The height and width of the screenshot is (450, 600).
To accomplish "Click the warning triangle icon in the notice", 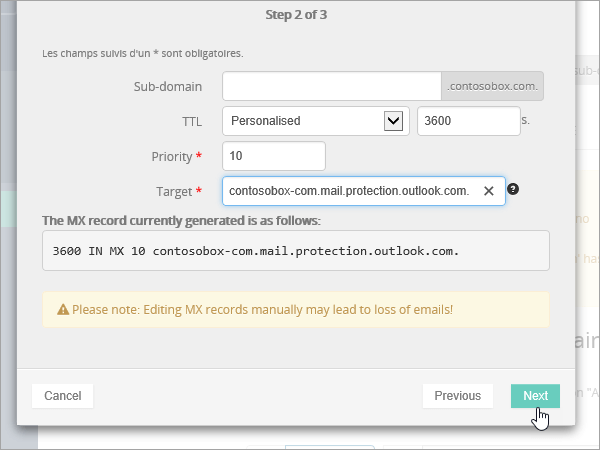I will coord(62,310).
